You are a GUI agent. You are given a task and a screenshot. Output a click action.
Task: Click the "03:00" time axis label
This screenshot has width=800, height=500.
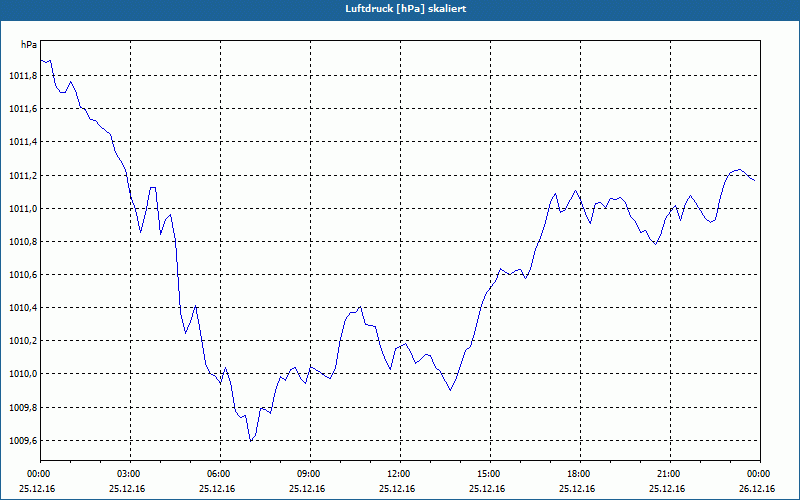pos(127,474)
